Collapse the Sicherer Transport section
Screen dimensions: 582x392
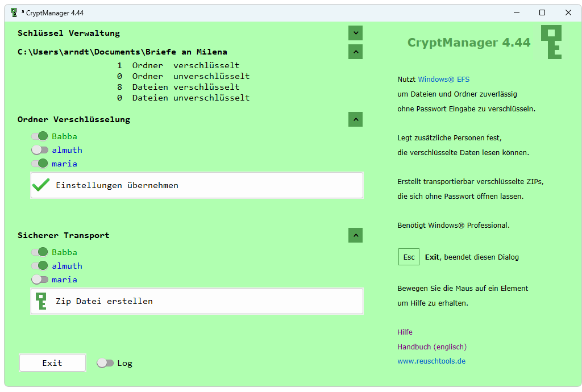356,235
